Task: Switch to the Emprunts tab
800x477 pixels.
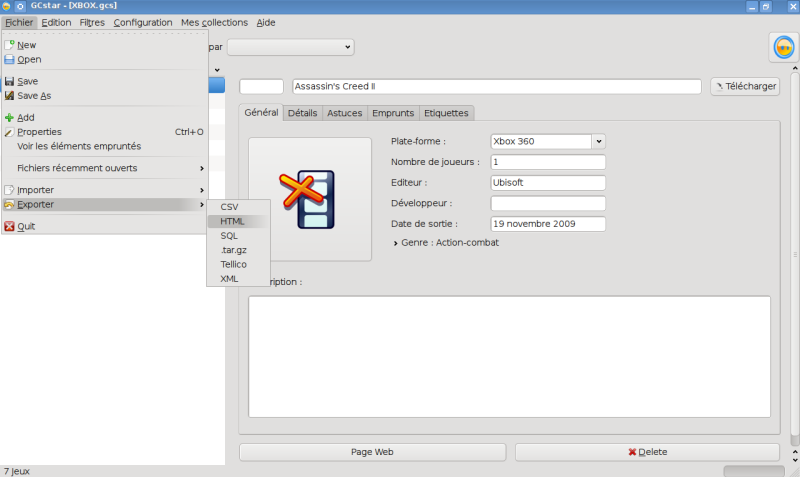Action: (x=393, y=113)
